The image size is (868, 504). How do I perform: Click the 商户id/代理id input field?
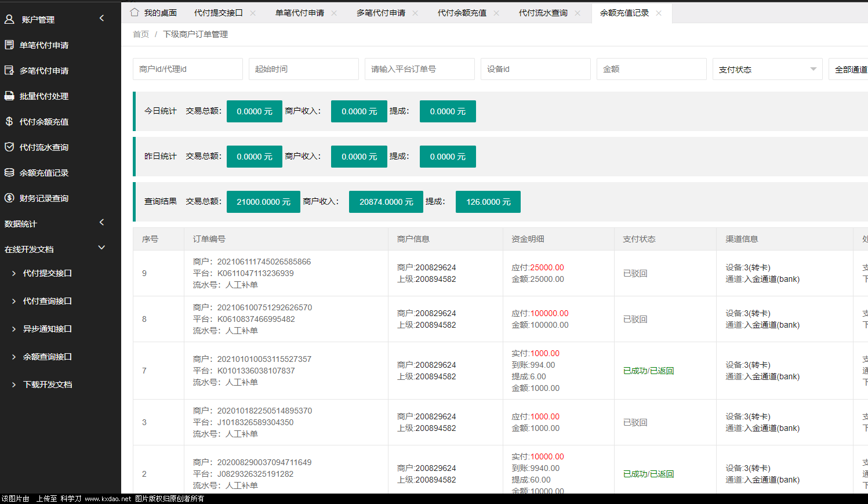click(188, 69)
